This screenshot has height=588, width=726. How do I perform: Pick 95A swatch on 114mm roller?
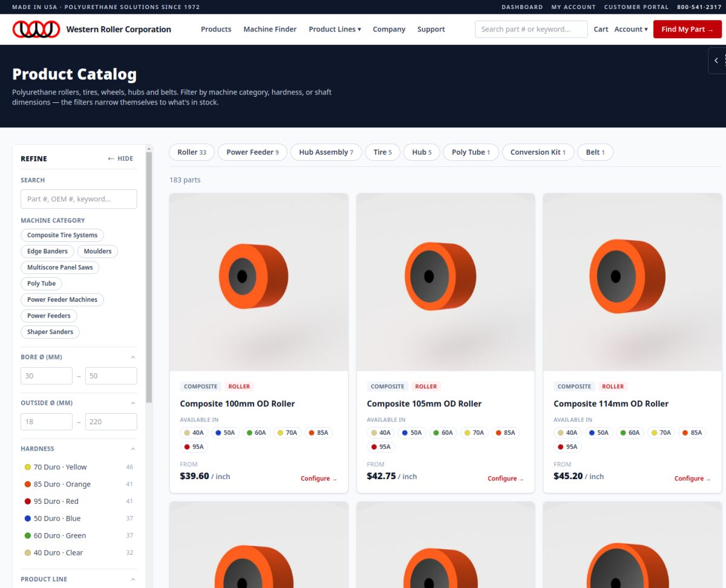click(x=567, y=447)
